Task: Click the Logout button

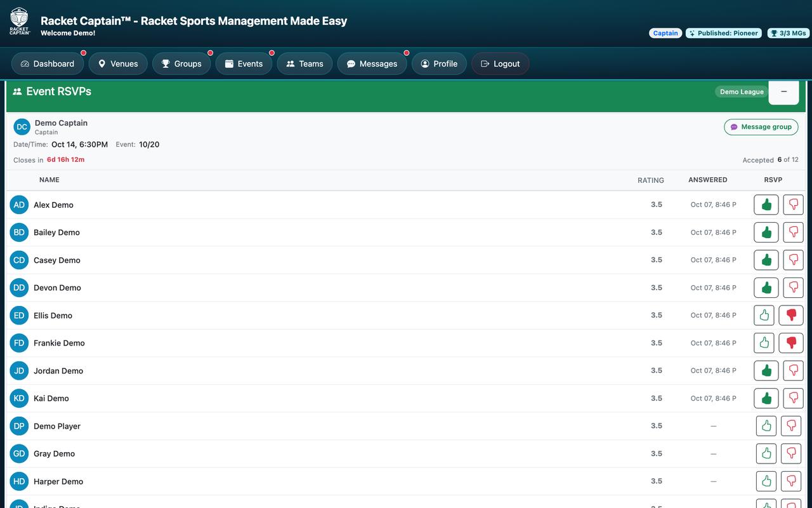Action: click(500, 63)
